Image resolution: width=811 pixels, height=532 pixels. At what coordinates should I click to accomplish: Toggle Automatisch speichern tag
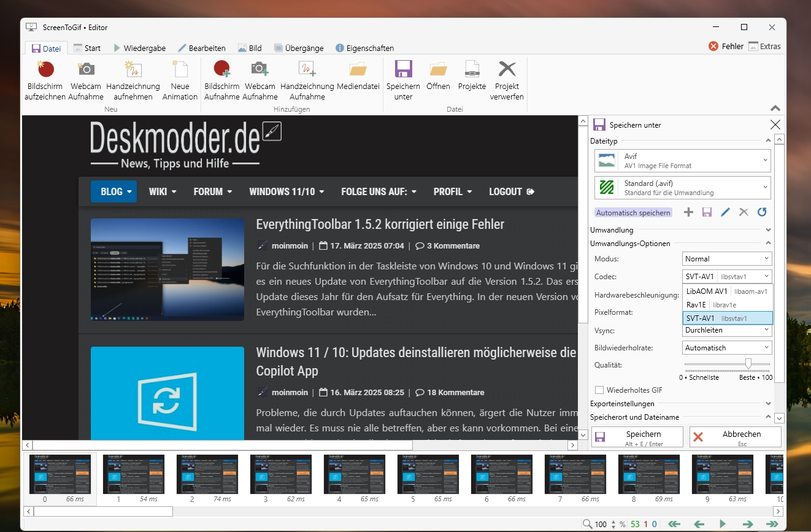tap(633, 212)
